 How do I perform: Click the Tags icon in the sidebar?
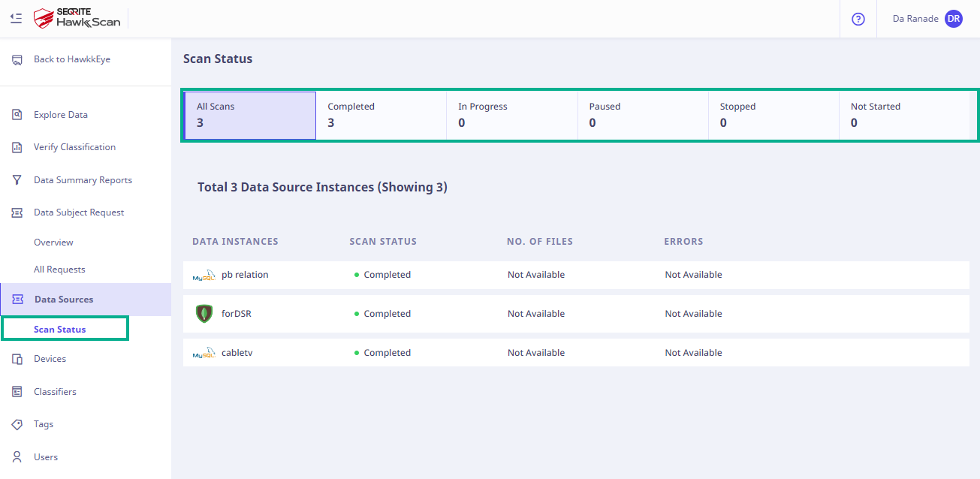[x=17, y=424]
